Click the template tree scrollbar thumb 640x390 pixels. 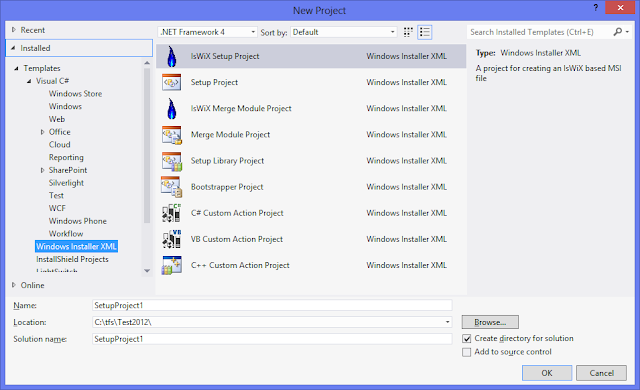click(147, 146)
